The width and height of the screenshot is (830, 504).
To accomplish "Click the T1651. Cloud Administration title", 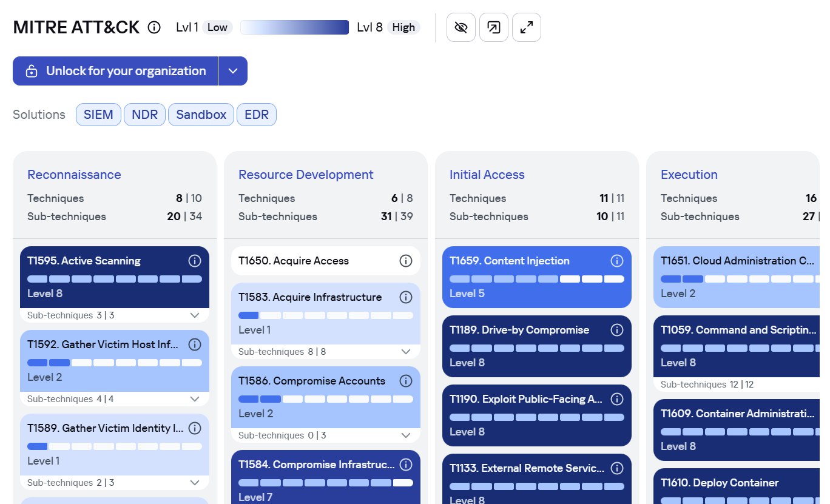I will (737, 261).
